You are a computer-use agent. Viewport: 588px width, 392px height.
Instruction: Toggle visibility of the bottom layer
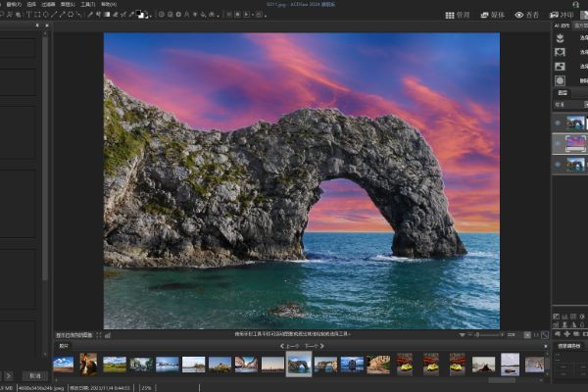click(x=558, y=165)
